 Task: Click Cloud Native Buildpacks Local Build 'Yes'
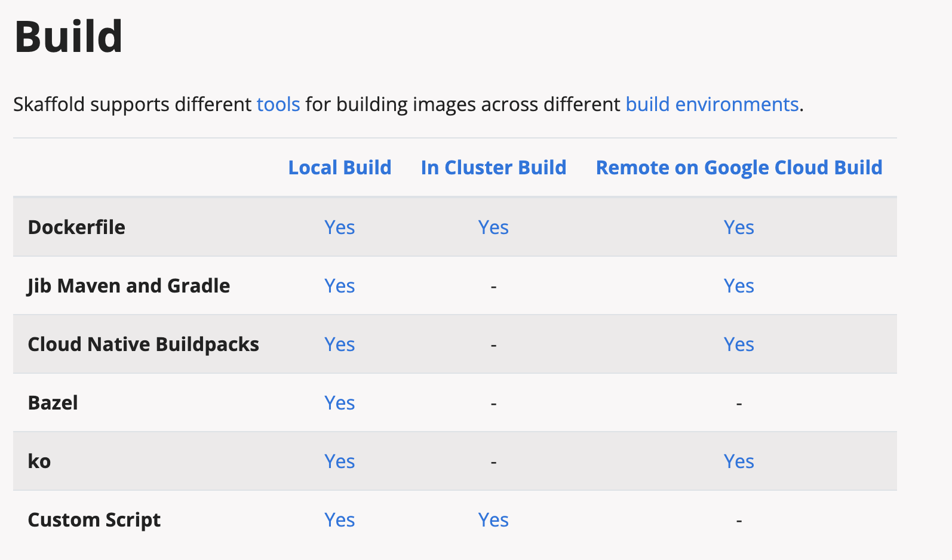(340, 344)
